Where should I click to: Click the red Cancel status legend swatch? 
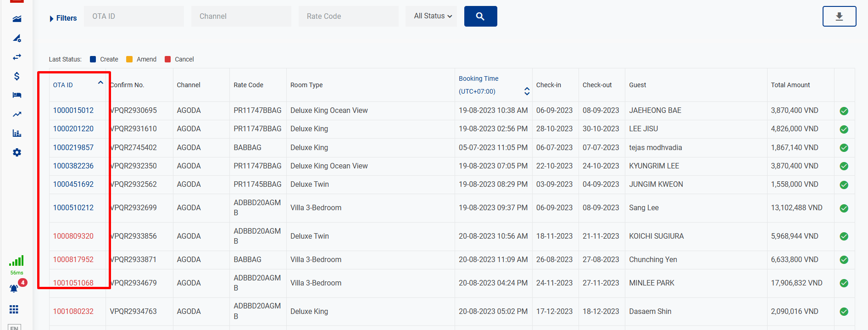click(168, 59)
